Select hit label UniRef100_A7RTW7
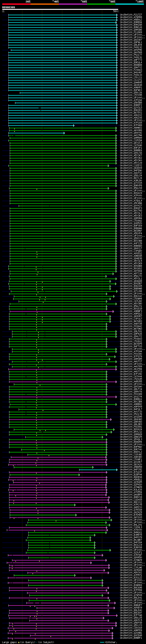The image size is (146, 644). (131, 555)
